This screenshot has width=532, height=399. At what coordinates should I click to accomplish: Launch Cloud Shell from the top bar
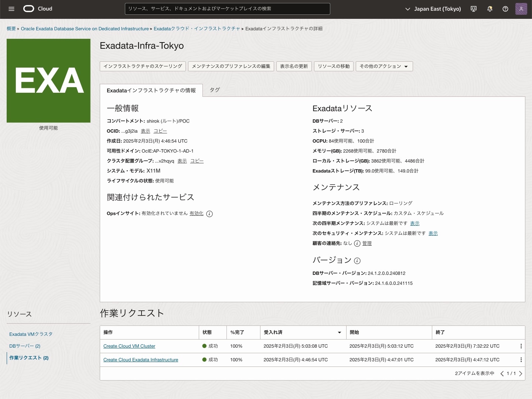pyautogui.click(x=473, y=9)
